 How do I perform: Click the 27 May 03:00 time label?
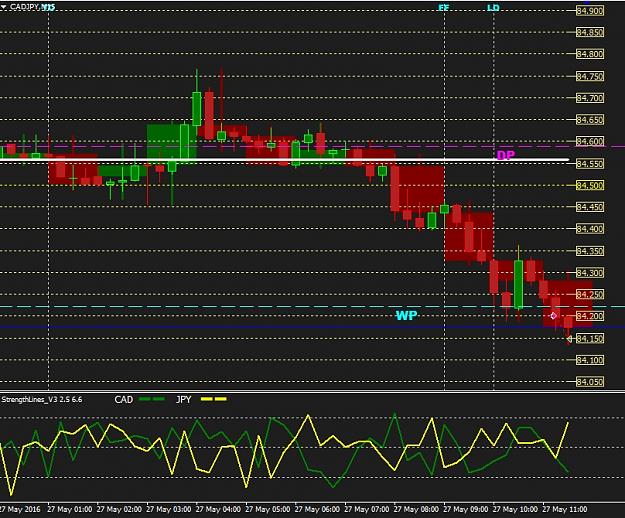pos(169,509)
